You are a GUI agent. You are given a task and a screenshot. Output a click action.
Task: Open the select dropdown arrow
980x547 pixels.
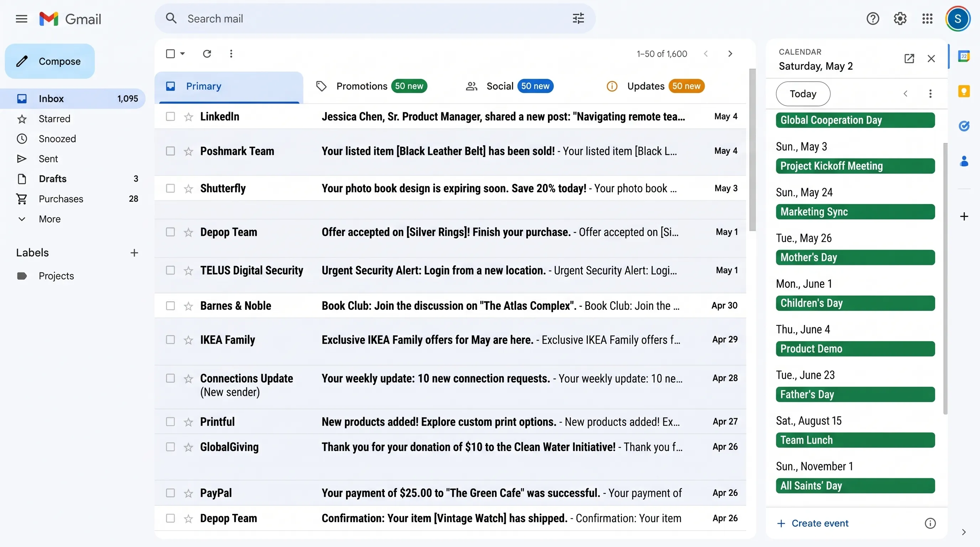(x=183, y=54)
